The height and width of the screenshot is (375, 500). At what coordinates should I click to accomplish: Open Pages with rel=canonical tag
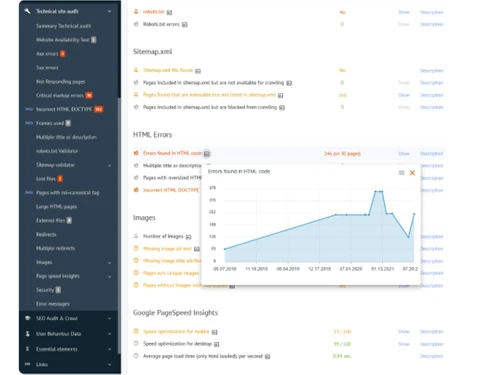coord(67,193)
